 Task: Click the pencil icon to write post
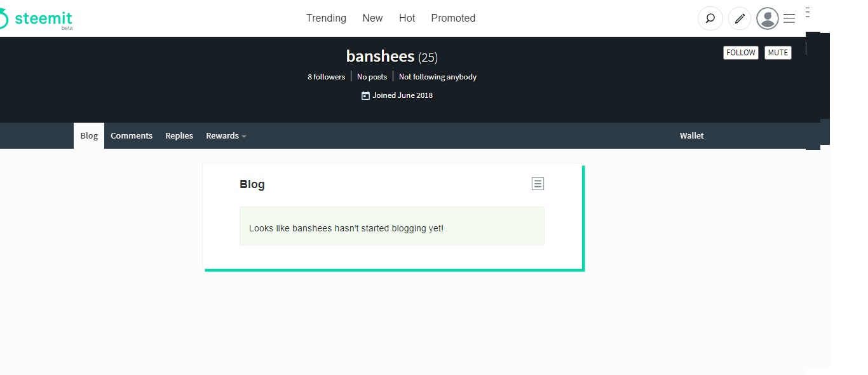point(740,18)
